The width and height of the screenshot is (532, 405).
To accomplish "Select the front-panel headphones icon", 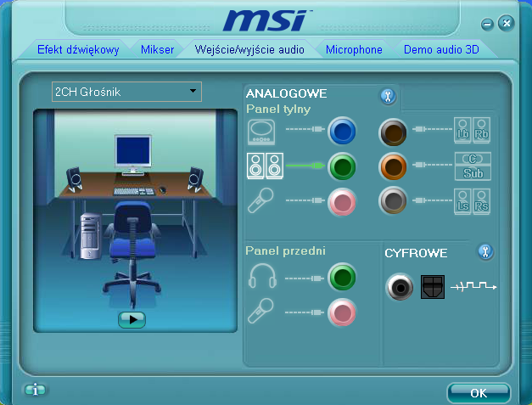I will coord(262,276).
